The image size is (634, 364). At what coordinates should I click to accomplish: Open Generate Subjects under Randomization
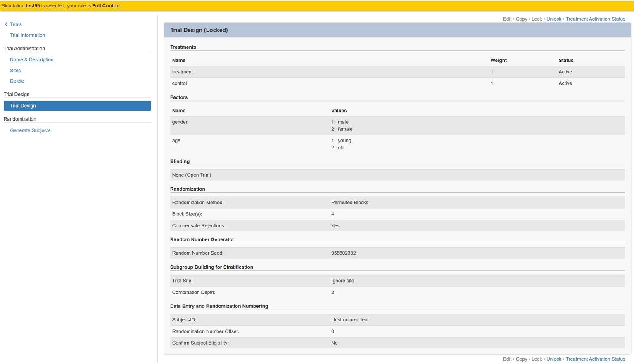(x=30, y=130)
